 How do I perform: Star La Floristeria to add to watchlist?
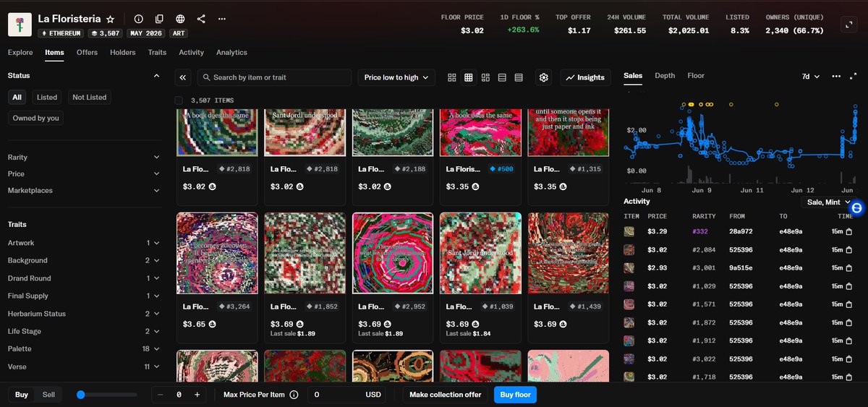tap(110, 19)
